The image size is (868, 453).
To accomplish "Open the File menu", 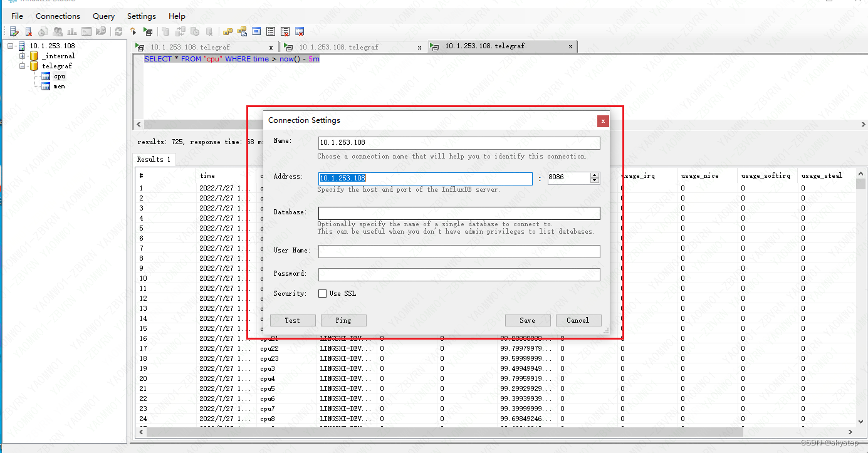I will pos(17,16).
